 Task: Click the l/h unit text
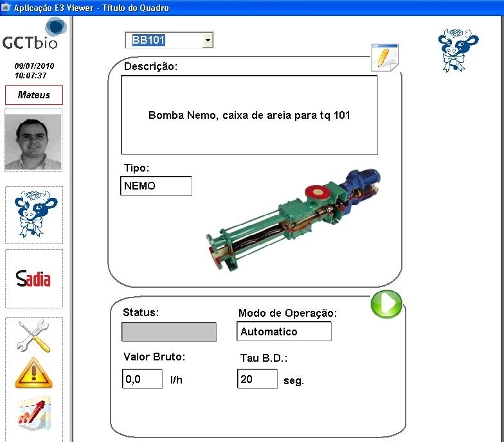point(176,380)
